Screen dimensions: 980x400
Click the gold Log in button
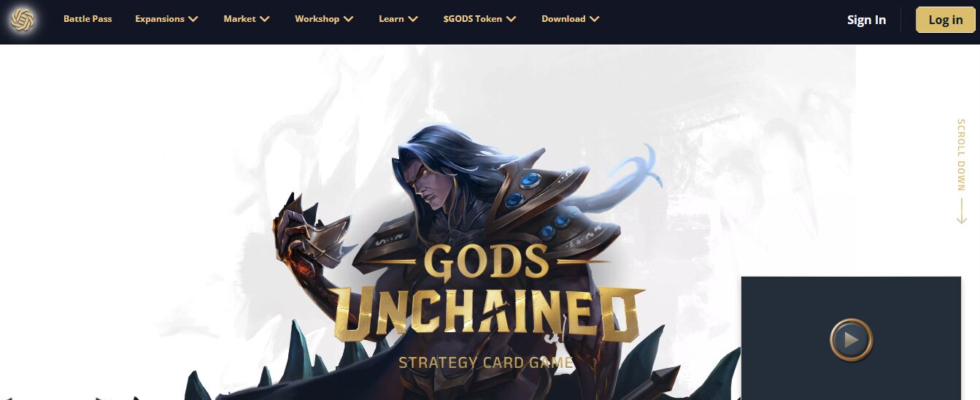click(946, 20)
